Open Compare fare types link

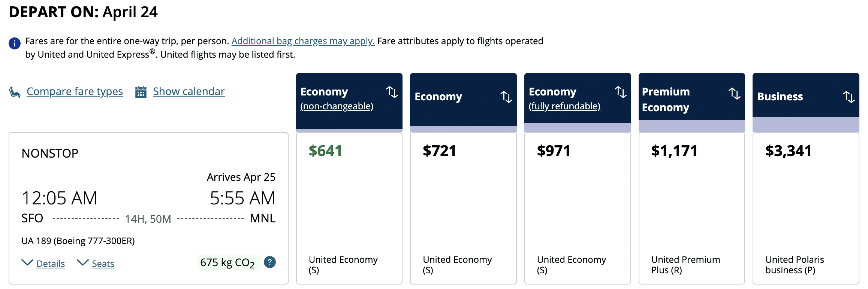(x=75, y=92)
